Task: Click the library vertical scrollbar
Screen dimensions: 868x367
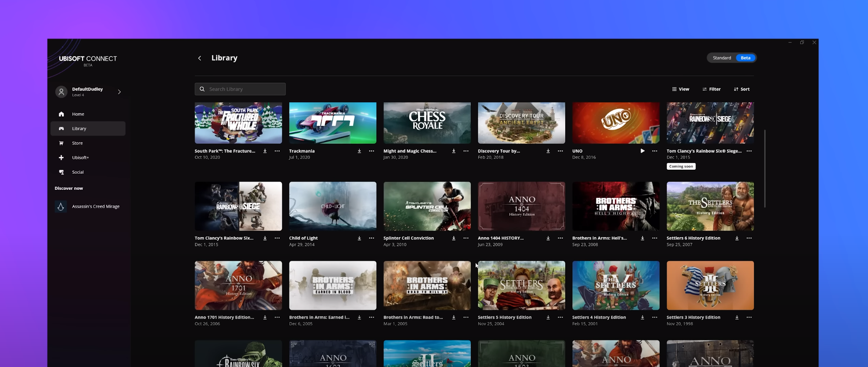Action: tap(764, 169)
